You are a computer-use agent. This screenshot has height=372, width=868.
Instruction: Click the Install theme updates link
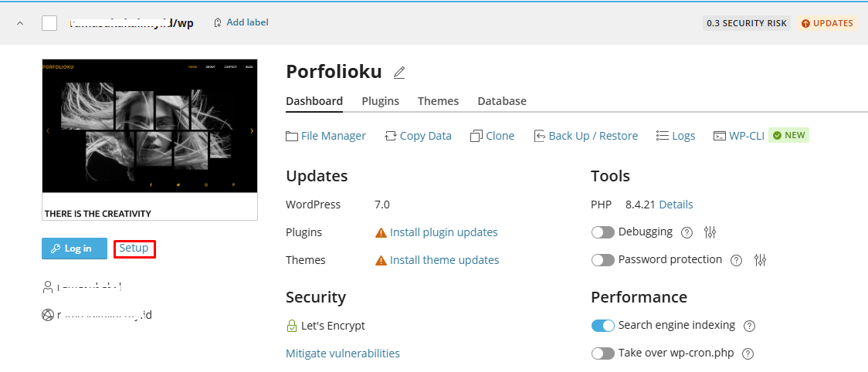pos(445,260)
